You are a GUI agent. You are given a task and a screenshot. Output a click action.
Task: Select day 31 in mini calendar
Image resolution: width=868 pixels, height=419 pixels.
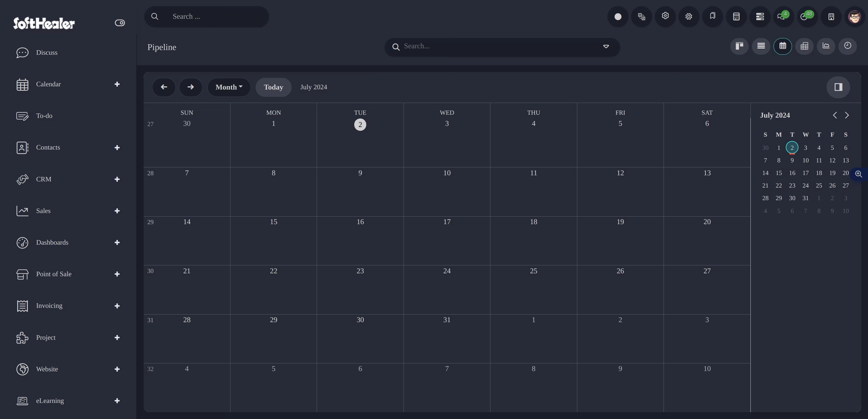[x=805, y=198]
